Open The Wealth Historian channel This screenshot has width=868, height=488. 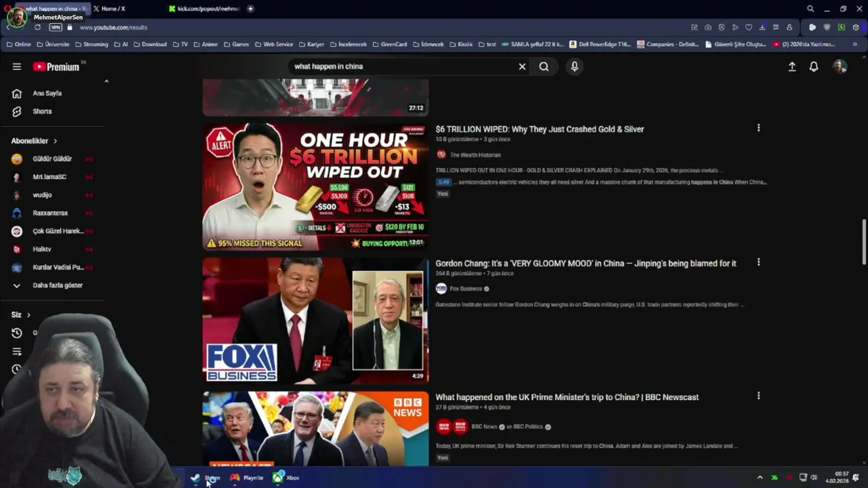click(475, 155)
